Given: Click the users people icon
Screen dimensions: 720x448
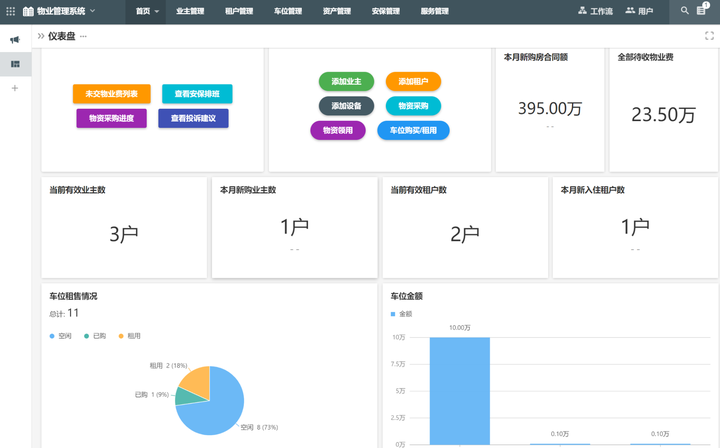Looking at the screenshot, I should click(x=630, y=11).
